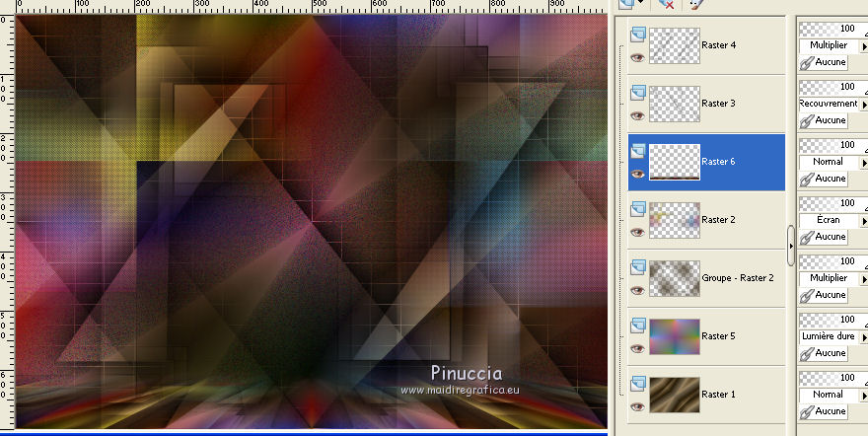Viewport: 868px width, 436px height.
Task: Toggle visibility of Raster 5 layer
Action: (638, 348)
